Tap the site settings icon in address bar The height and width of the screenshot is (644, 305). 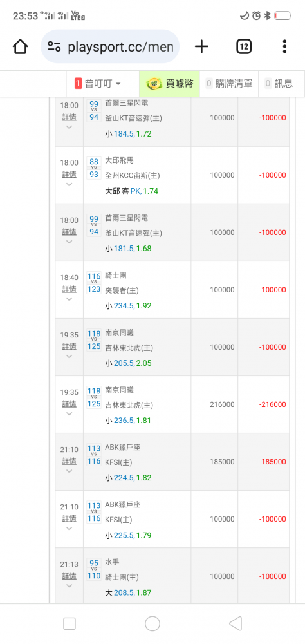(x=54, y=46)
